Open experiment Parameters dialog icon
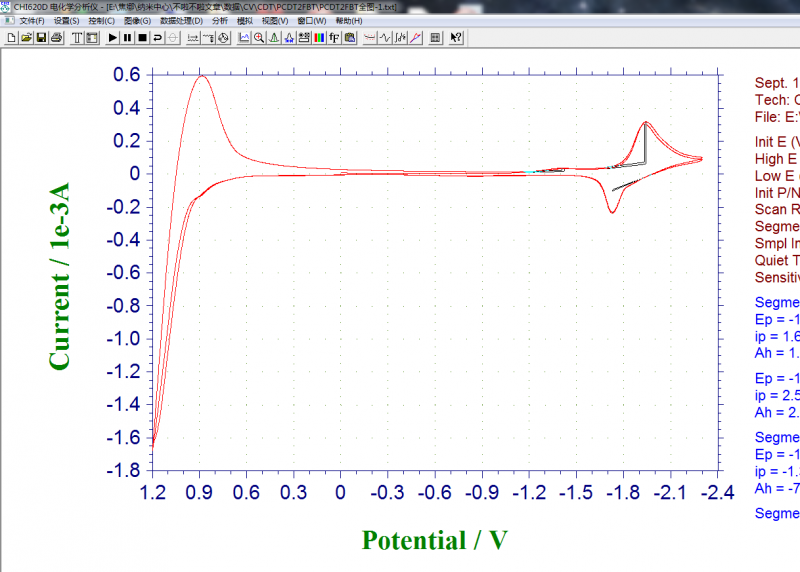This screenshot has height=572, width=800. coord(92,38)
